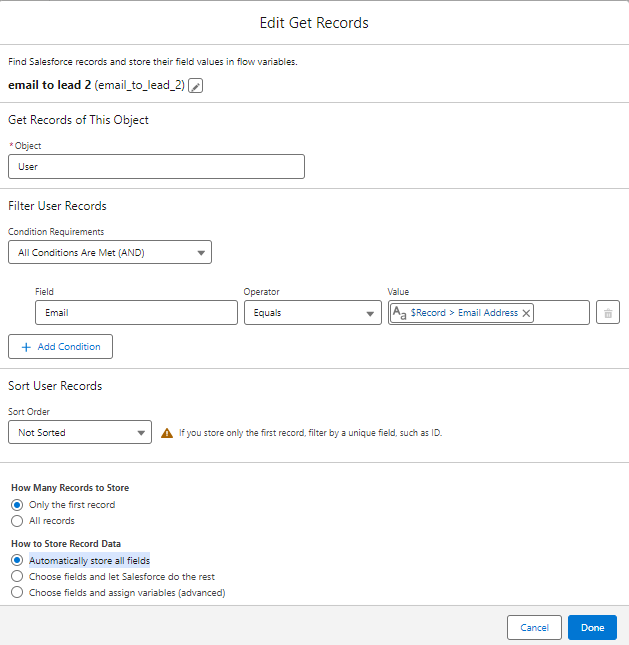The image size is (629, 645).
Task: Click the warning triangle icon near Sort Order
Action: pyautogui.click(x=167, y=433)
